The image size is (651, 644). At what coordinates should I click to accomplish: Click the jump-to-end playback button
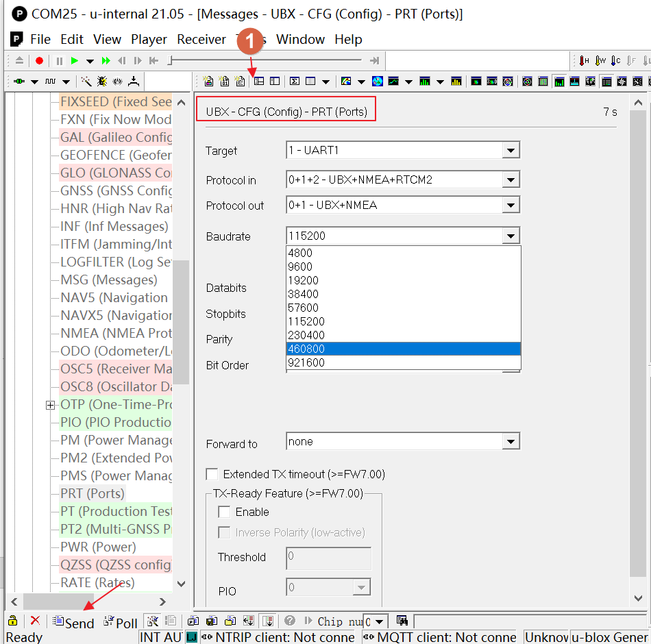(374, 61)
